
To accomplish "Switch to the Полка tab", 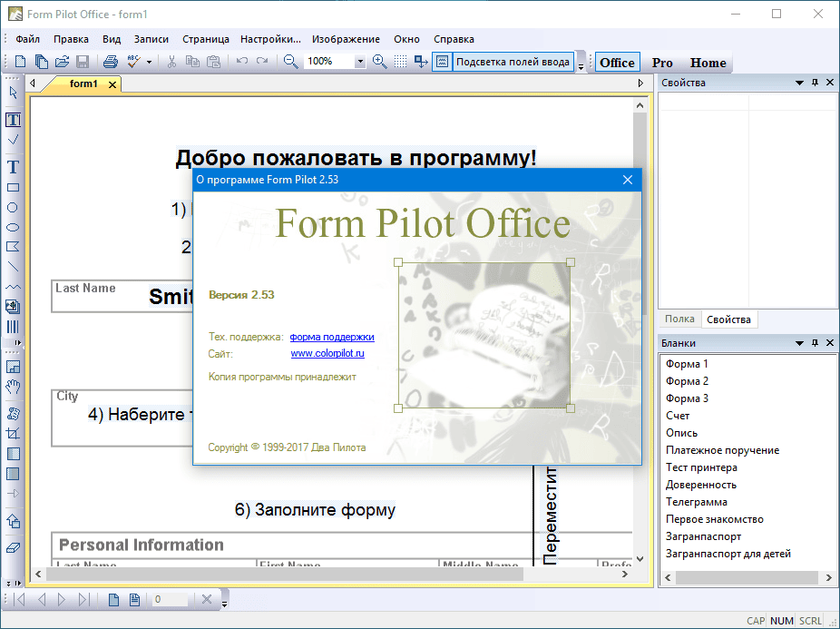I will [x=679, y=319].
